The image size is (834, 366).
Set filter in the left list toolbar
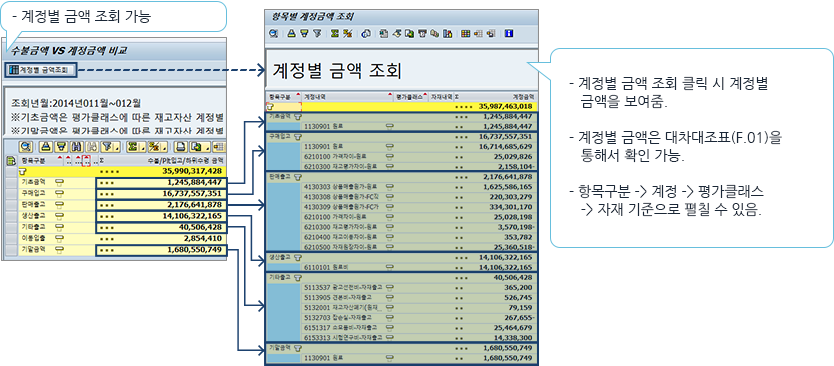(x=111, y=147)
